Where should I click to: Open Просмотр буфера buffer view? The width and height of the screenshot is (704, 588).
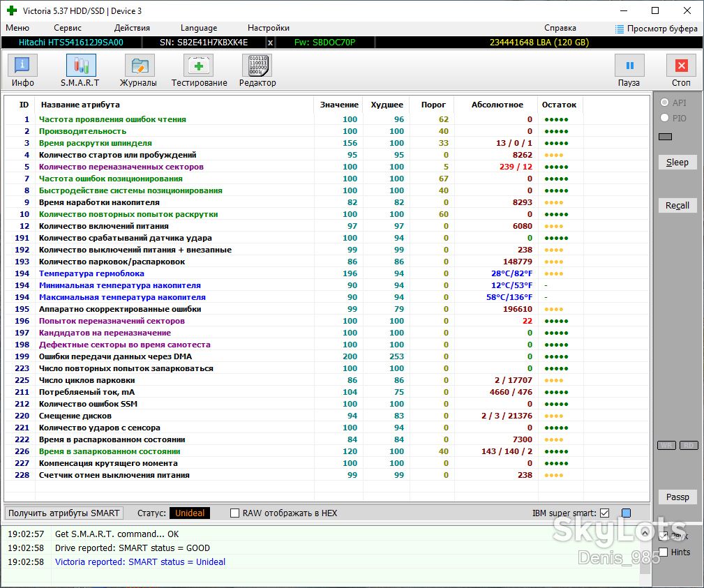[657, 29]
